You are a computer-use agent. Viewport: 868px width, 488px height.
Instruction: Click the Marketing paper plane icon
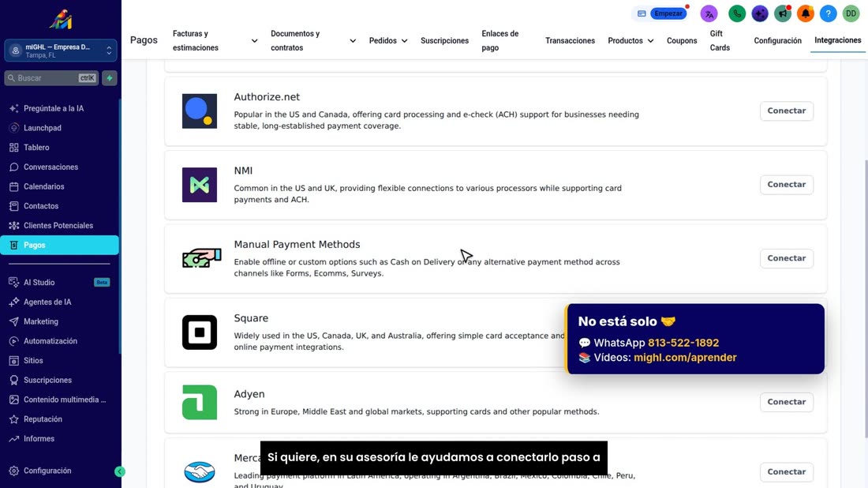14,321
